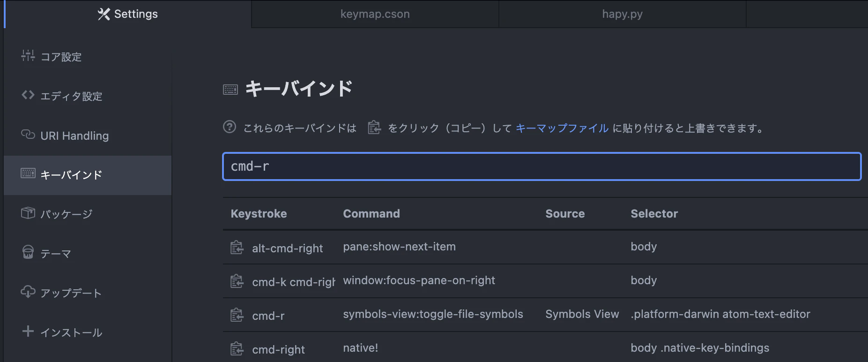Select the window:focus-pane-on-right command cell
Image resolution: width=868 pixels, height=362 pixels.
(x=419, y=280)
